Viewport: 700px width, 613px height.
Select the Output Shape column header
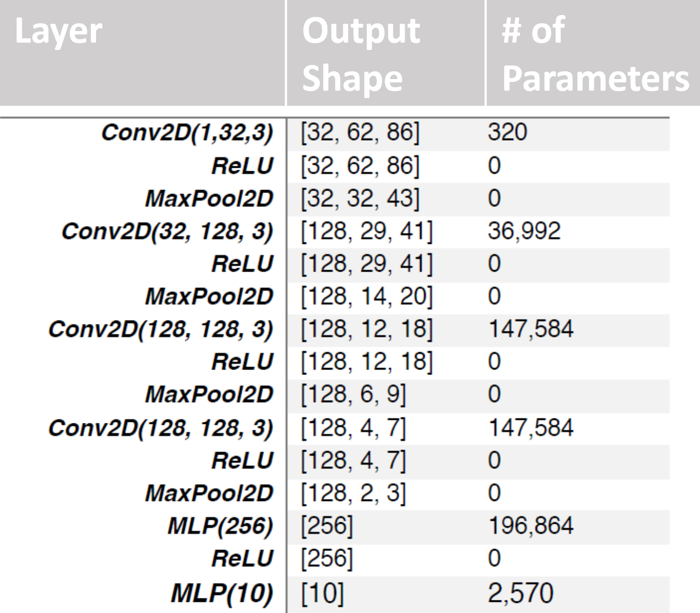[x=361, y=54]
